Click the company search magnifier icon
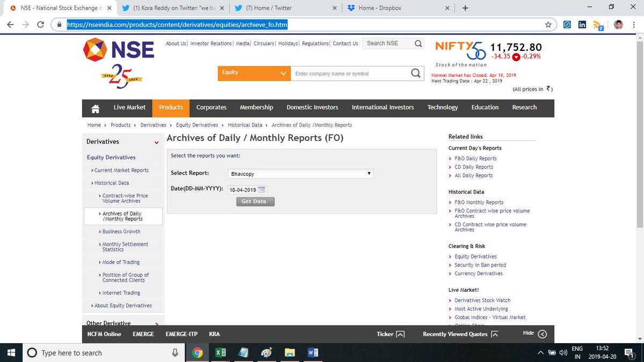Screen dimensions: 644x362 coord(415,73)
